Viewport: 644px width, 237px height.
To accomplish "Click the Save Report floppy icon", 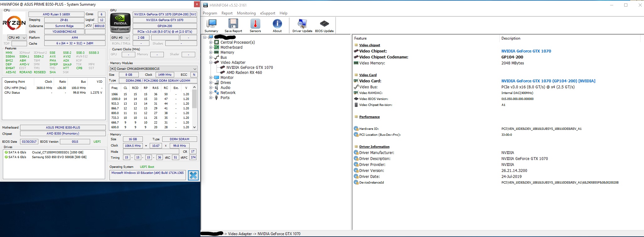I will 233,25.
